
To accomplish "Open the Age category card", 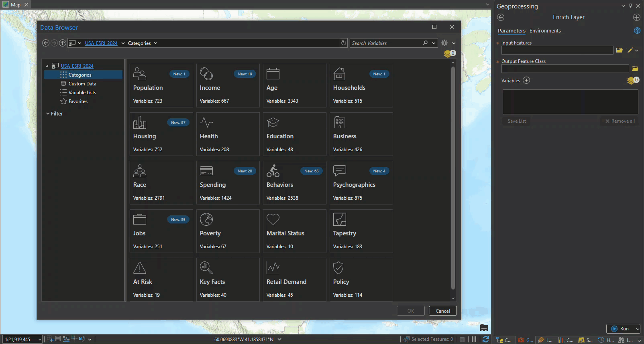I will (294, 85).
